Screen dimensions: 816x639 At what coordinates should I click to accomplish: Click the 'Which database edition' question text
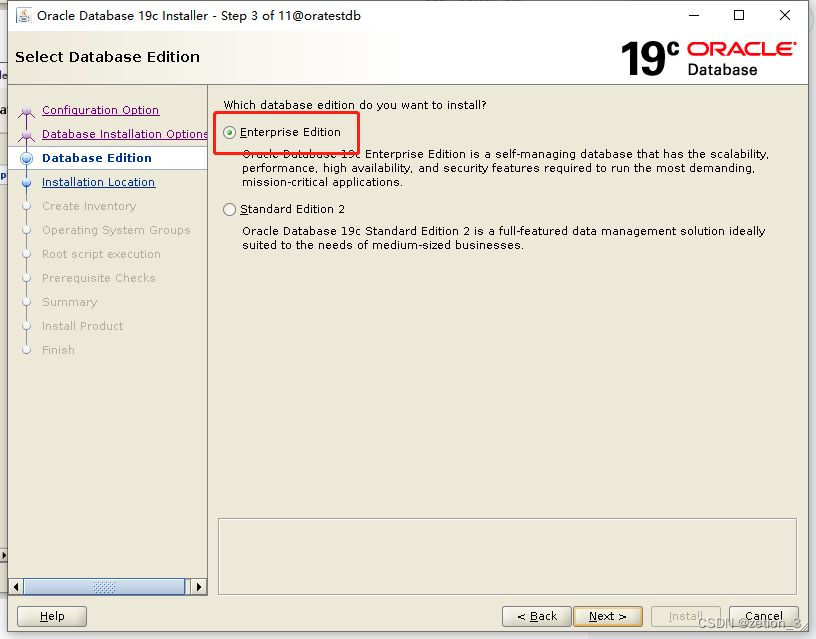355,105
